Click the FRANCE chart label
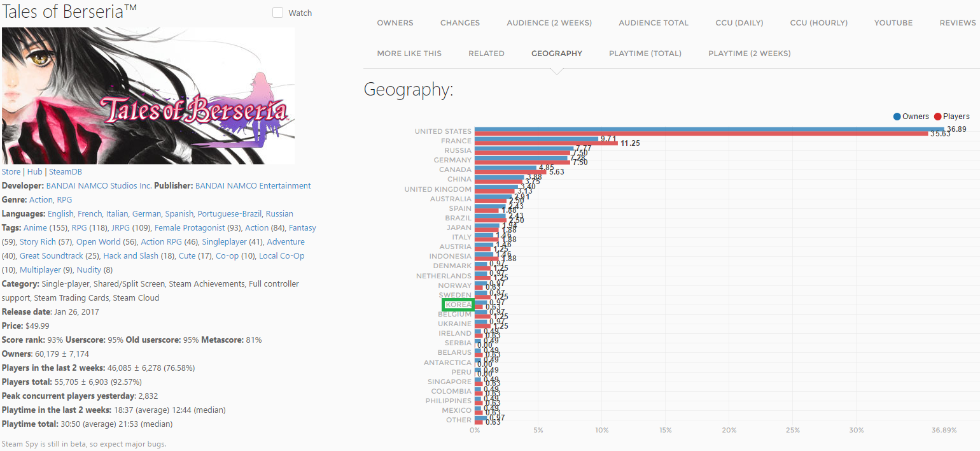 point(456,141)
